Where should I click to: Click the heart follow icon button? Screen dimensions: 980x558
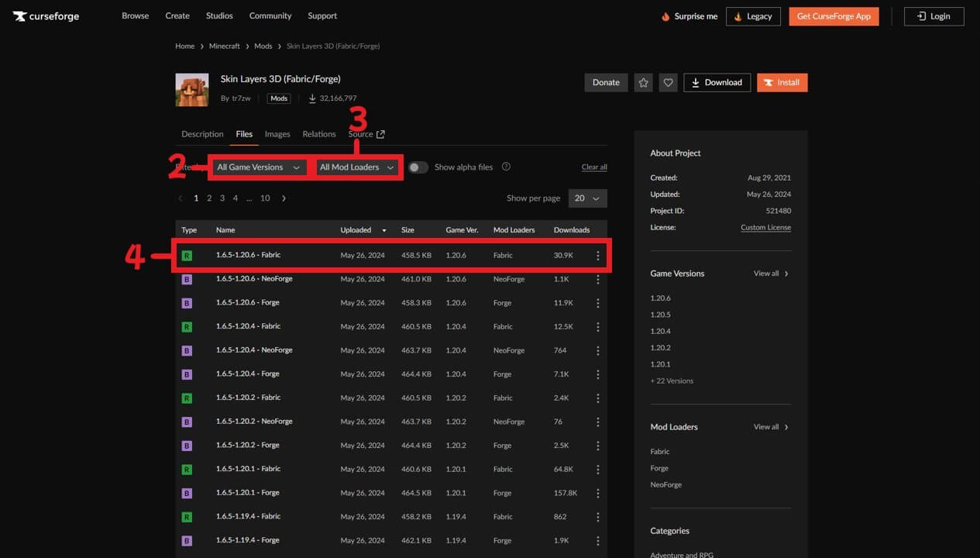pyautogui.click(x=668, y=82)
